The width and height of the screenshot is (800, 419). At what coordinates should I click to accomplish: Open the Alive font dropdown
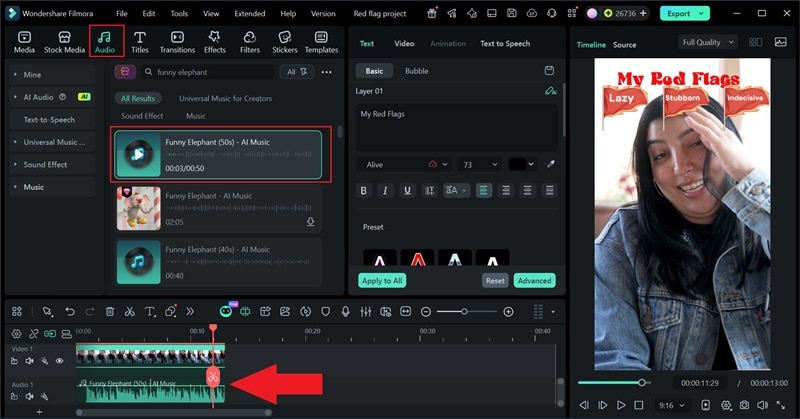point(403,164)
